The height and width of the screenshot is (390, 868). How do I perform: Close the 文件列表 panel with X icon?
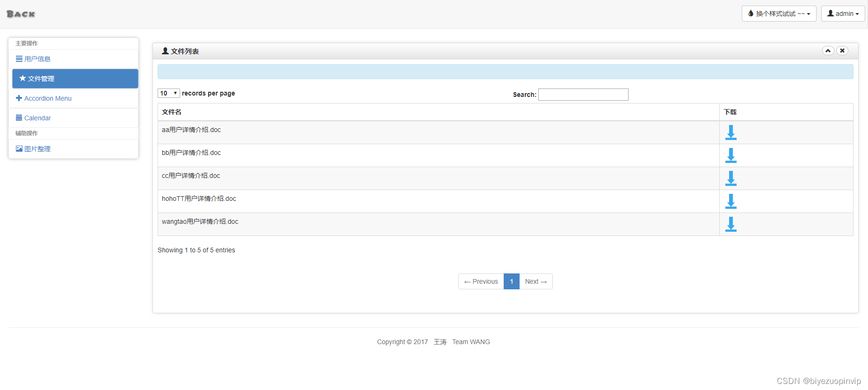click(x=842, y=51)
